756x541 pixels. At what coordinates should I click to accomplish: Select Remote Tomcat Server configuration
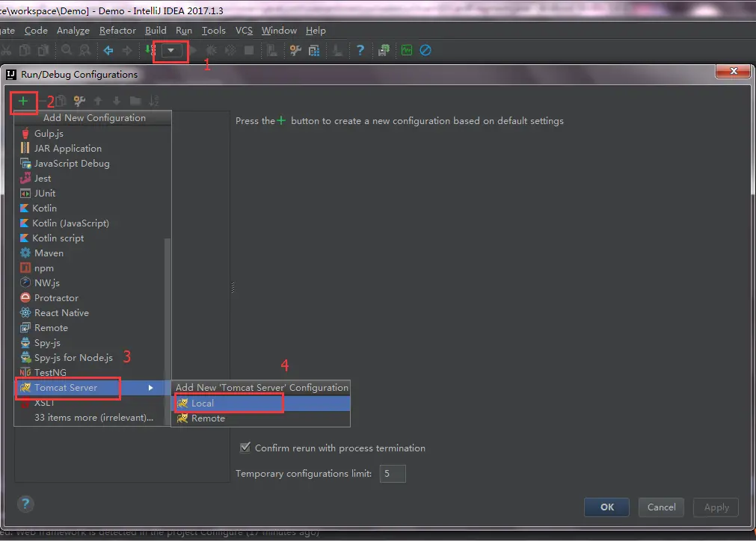click(x=261, y=418)
